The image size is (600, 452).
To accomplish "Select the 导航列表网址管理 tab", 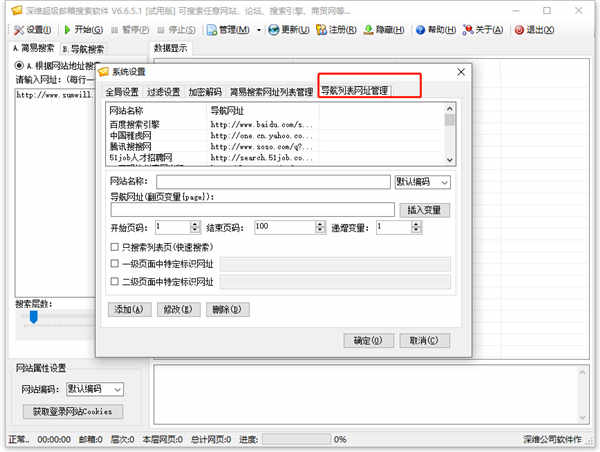I will [x=355, y=91].
